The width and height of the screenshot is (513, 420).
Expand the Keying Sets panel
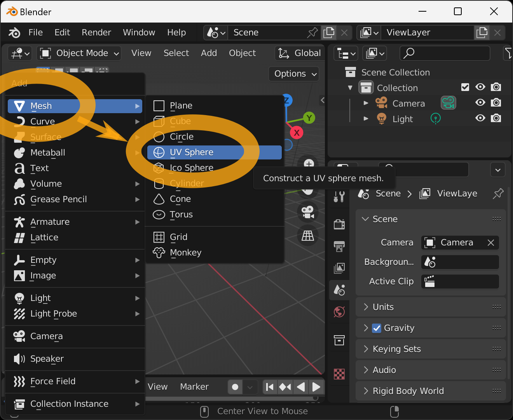431,349
